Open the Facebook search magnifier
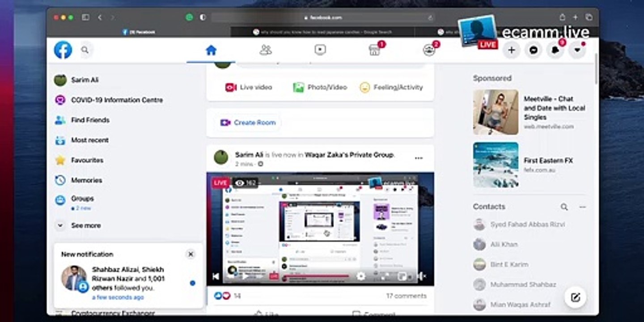 click(x=85, y=50)
